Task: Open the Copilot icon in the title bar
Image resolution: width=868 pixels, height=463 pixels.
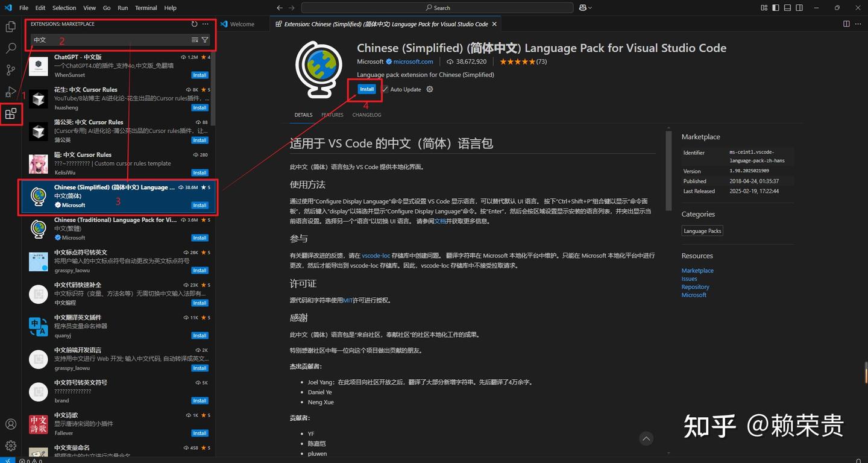Action: tap(582, 8)
